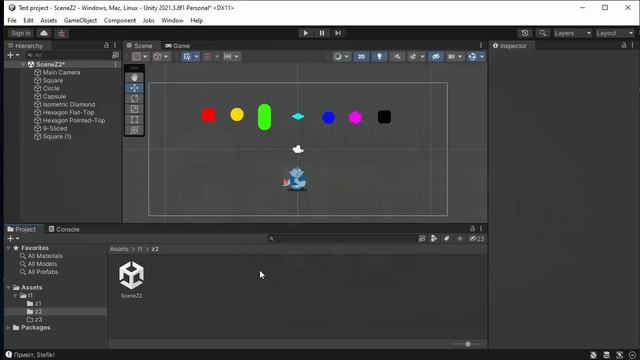Click the Hierarchy create plus button
Screen dimensions: 640x360
pyautogui.click(x=13, y=55)
